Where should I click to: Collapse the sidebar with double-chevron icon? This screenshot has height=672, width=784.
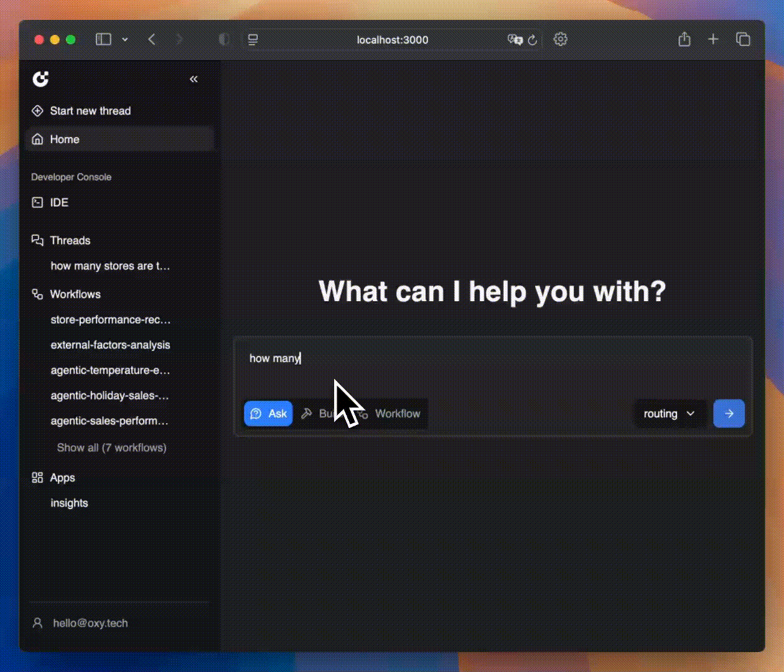tap(194, 79)
